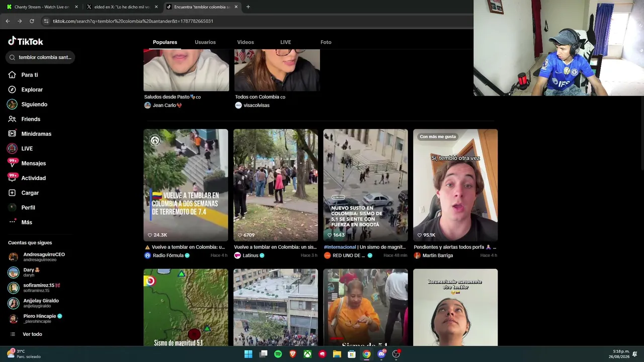Switch to the Videos tab
The width and height of the screenshot is (644, 362).
click(x=246, y=42)
